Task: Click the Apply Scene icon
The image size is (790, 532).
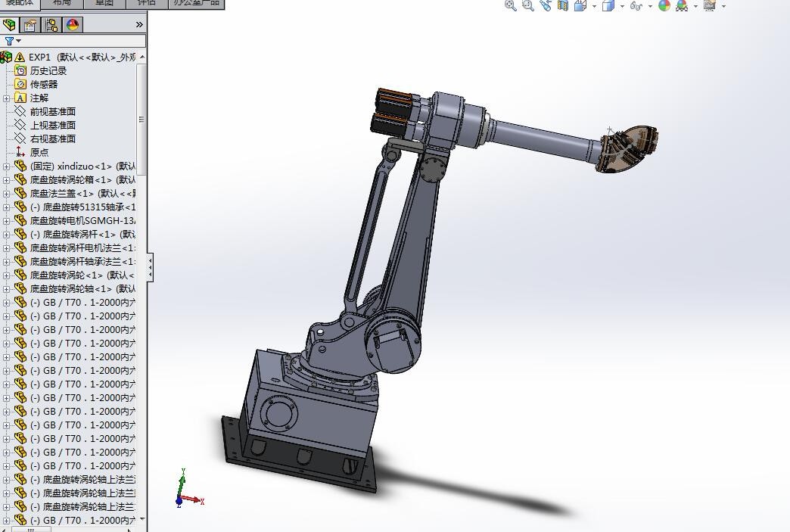Action: tap(683, 5)
